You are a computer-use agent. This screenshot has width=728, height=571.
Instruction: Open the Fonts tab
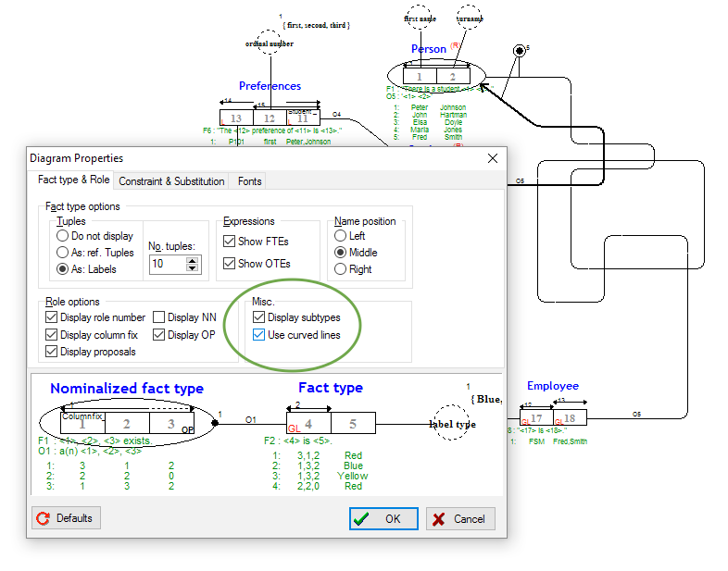249,181
